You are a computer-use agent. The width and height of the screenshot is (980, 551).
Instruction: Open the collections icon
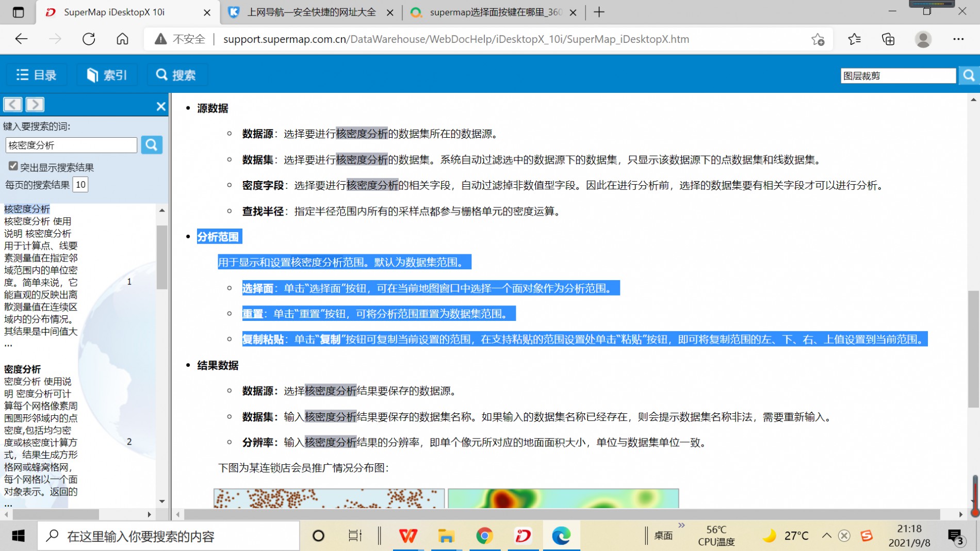pos(888,39)
